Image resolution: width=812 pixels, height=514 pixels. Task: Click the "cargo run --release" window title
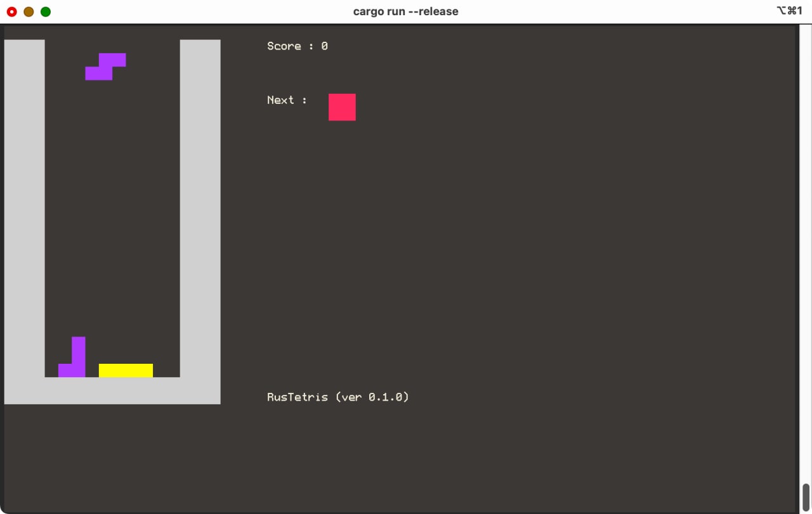[405, 11]
